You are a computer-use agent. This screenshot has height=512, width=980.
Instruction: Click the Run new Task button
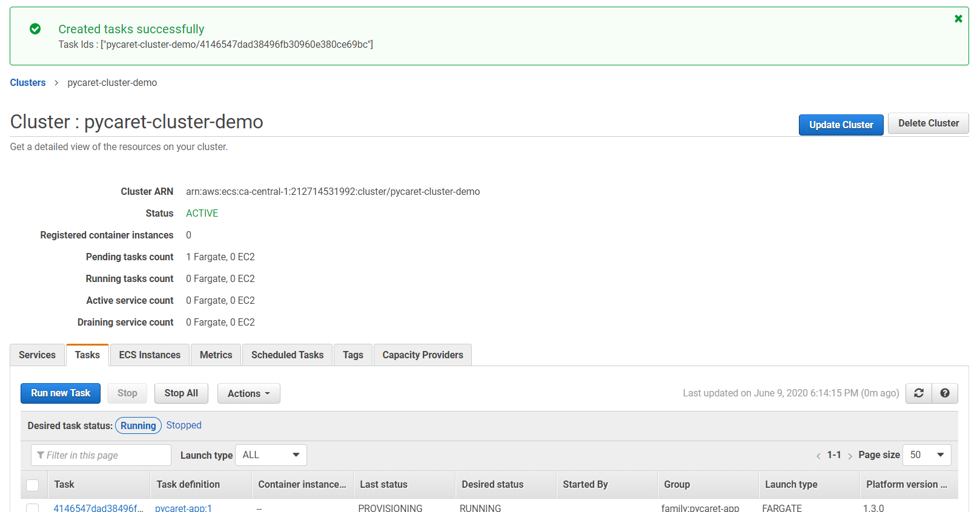click(x=61, y=393)
